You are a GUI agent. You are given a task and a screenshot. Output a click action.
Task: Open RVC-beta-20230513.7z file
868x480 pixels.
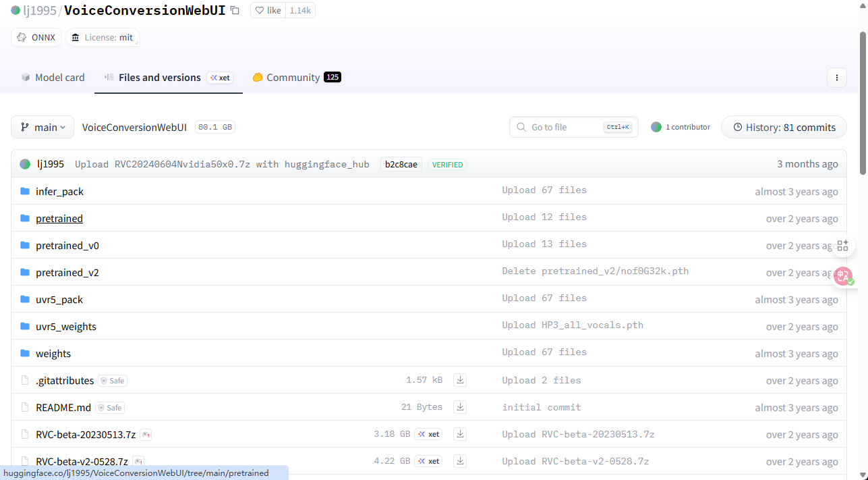86,435
